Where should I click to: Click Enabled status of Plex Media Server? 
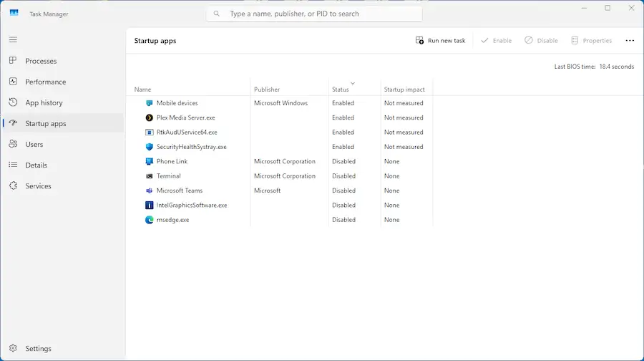pyautogui.click(x=343, y=117)
